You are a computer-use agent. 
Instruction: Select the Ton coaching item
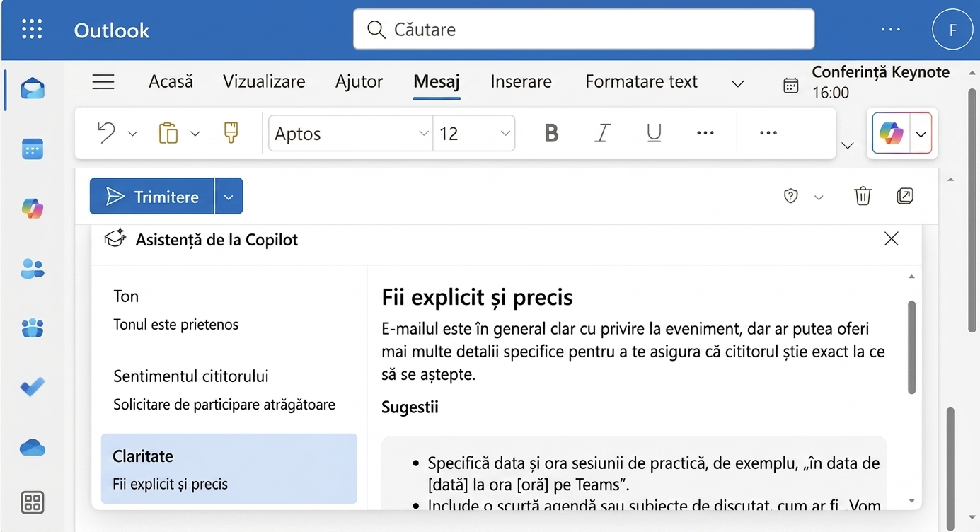click(x=229, y=310)
